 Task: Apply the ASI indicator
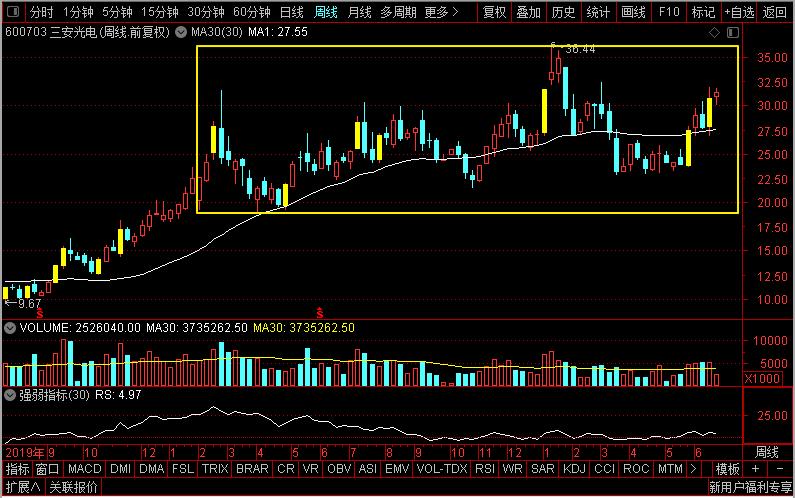[368, 469]
